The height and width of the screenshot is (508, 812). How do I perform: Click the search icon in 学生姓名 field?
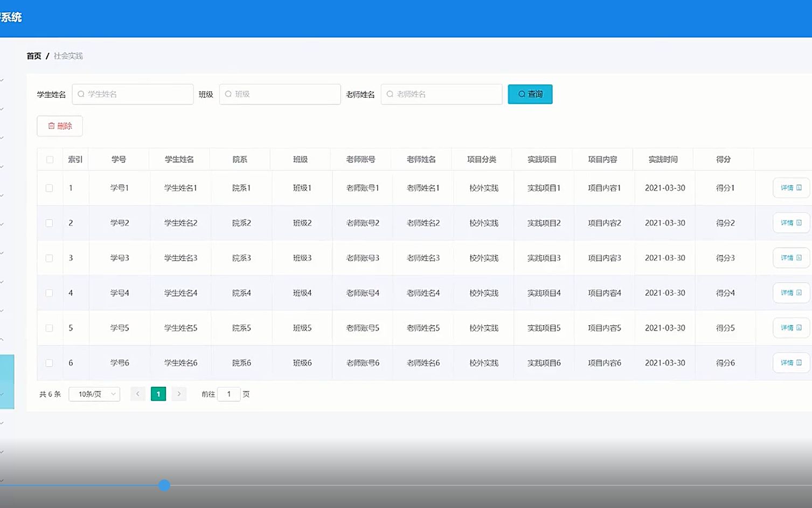coord(81,94)
